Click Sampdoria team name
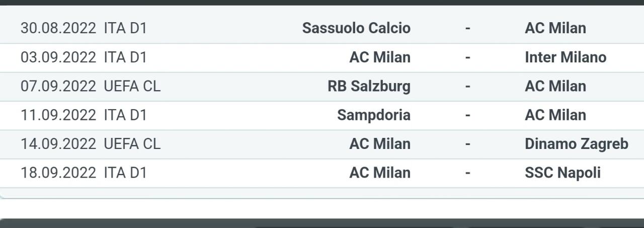The width and height of the screenshot is (644, 228). [373, 115]
